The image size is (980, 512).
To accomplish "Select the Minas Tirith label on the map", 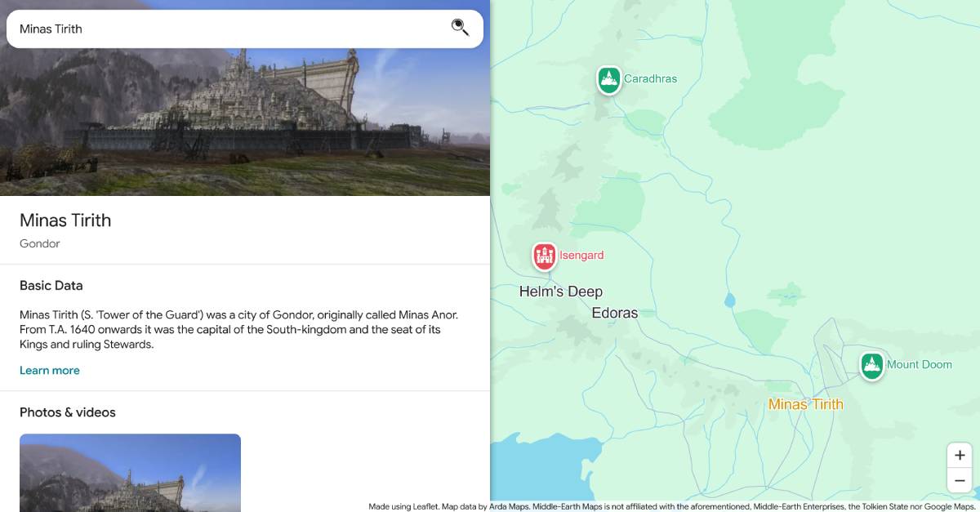I will (805, 403).
